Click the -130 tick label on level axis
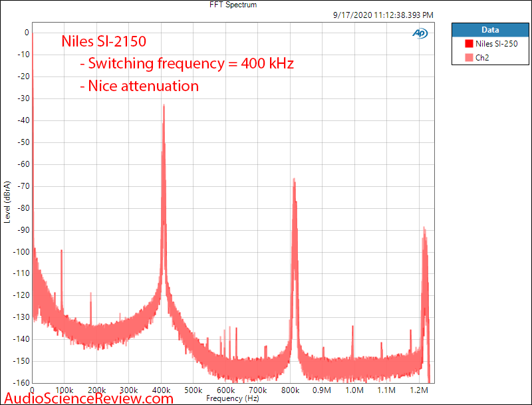 point(21,317)
